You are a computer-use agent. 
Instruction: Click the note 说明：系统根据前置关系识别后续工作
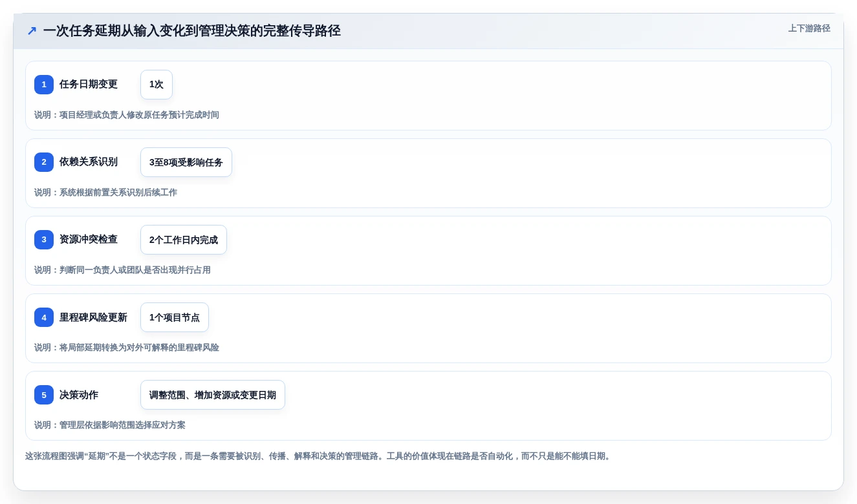pyautogui.click(x=105, y=193)
